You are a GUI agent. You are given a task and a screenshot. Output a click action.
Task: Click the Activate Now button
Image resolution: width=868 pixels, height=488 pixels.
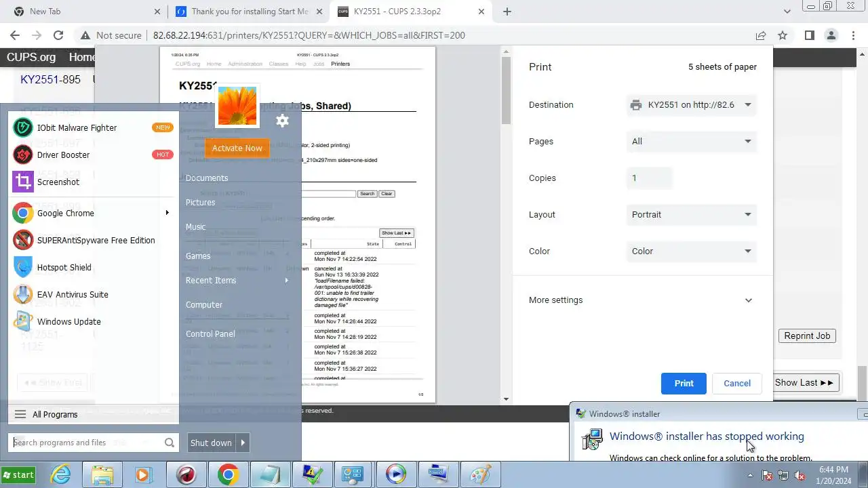point(237,148)
